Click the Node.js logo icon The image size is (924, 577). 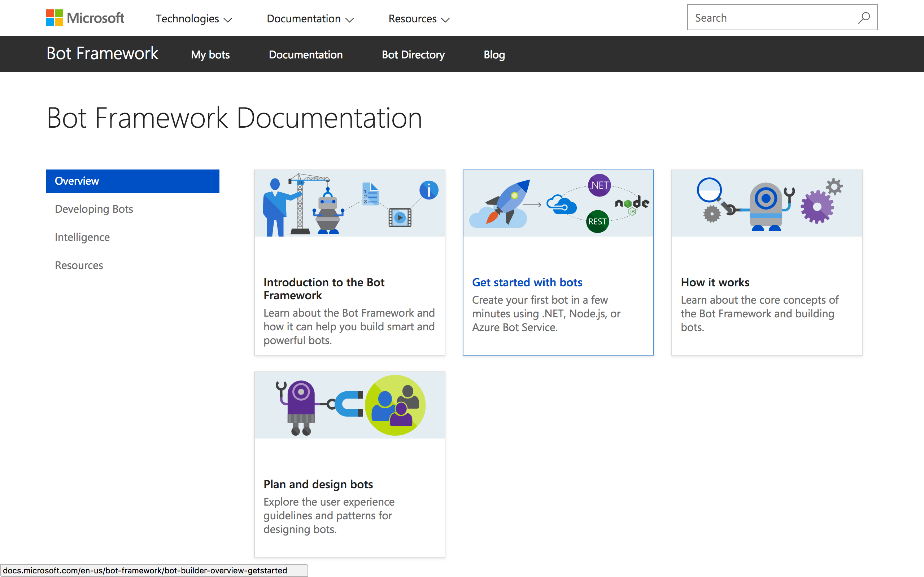click(x=632, y=204)
